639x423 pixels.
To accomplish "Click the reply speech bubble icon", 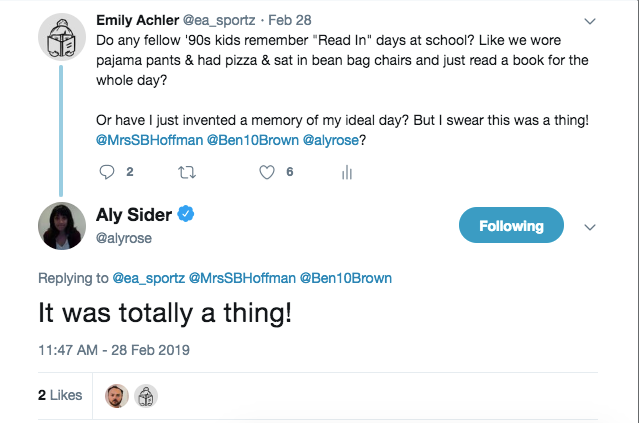I will tap(107, 172).
